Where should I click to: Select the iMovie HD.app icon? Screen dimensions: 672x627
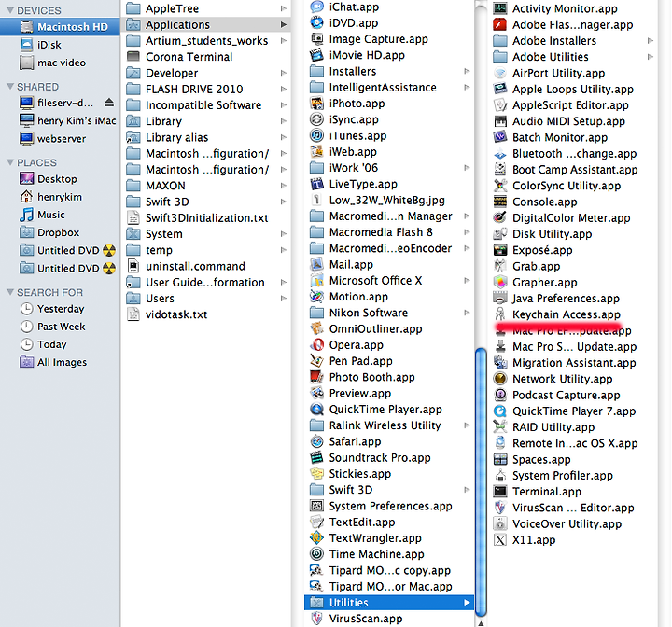[x=316, y=55]
